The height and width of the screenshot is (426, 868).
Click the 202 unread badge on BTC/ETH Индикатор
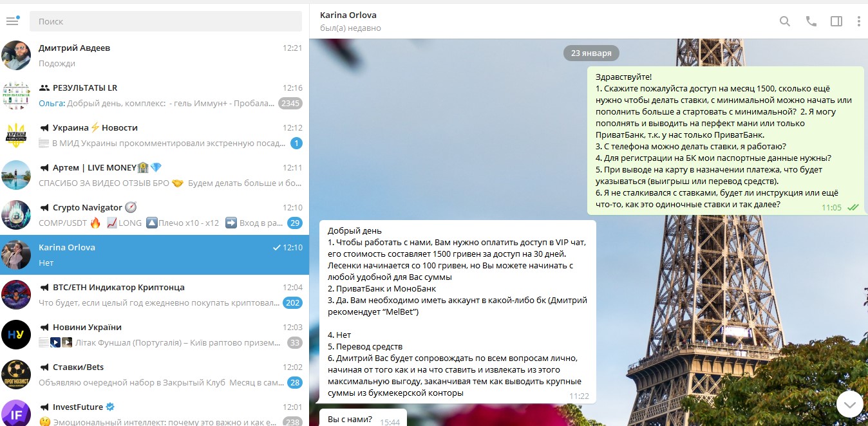point(292,303)
